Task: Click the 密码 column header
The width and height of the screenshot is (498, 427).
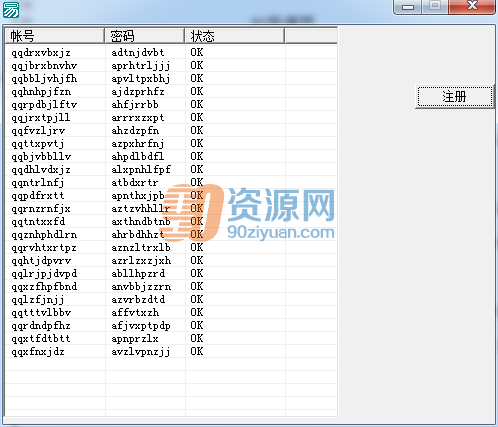Action: pyautogui.click(x=145, y=36)
